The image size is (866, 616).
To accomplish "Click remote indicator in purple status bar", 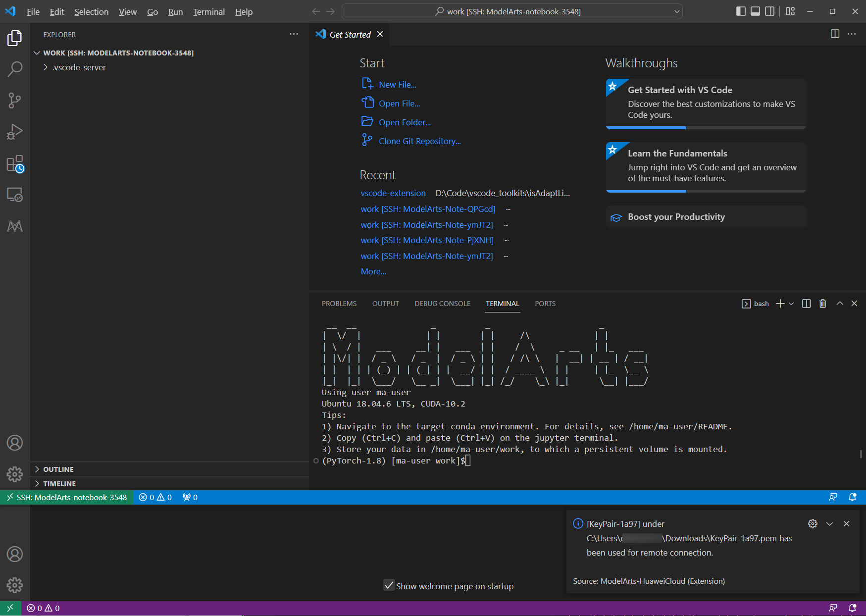I will tap(10, 608).
